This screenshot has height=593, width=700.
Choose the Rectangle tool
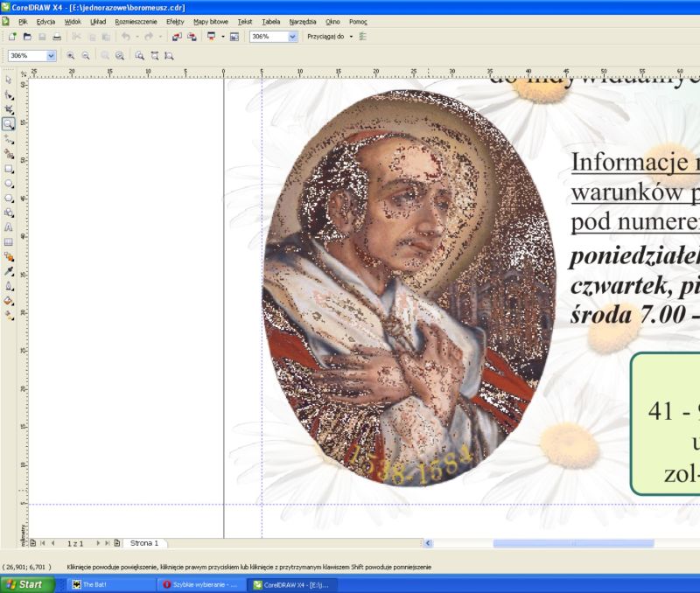(8, 168)
